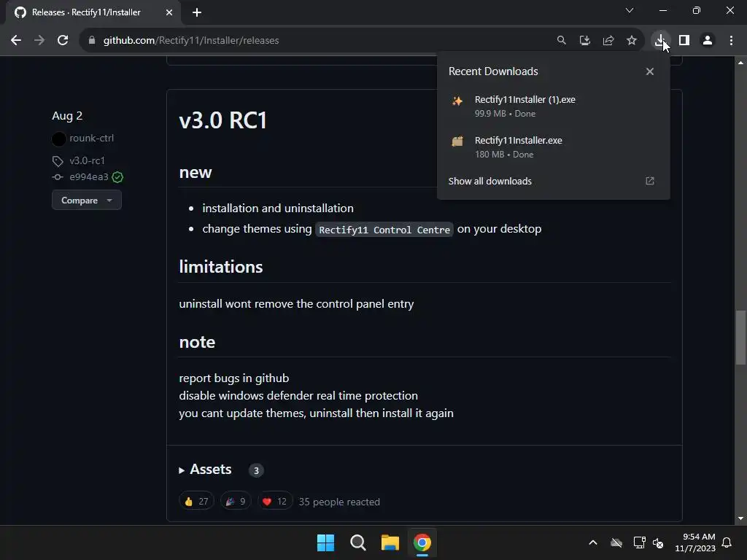Bookmark this page with the star
This screenshot has height=560, width=747.
(631, 41)
